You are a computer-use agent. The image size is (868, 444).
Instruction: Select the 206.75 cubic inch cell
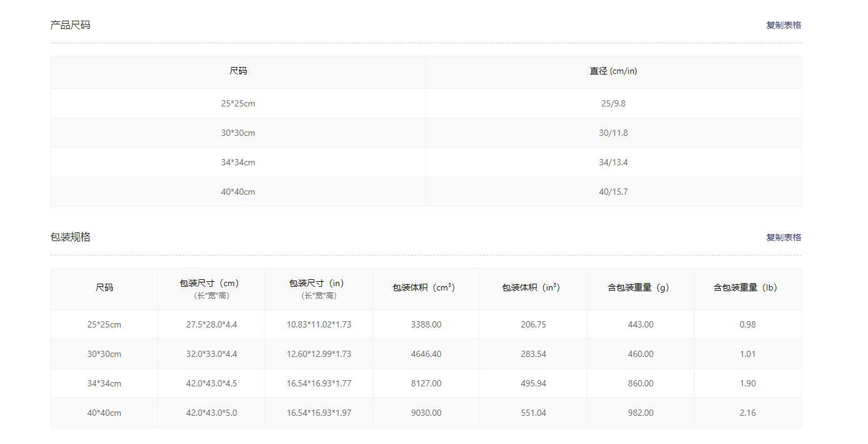(533, 324)
